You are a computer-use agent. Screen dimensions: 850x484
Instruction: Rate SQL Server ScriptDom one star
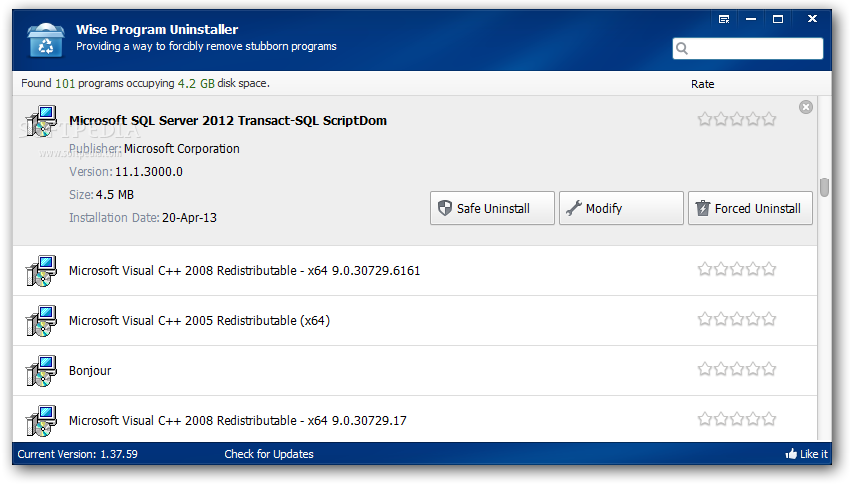click(705, 119)
